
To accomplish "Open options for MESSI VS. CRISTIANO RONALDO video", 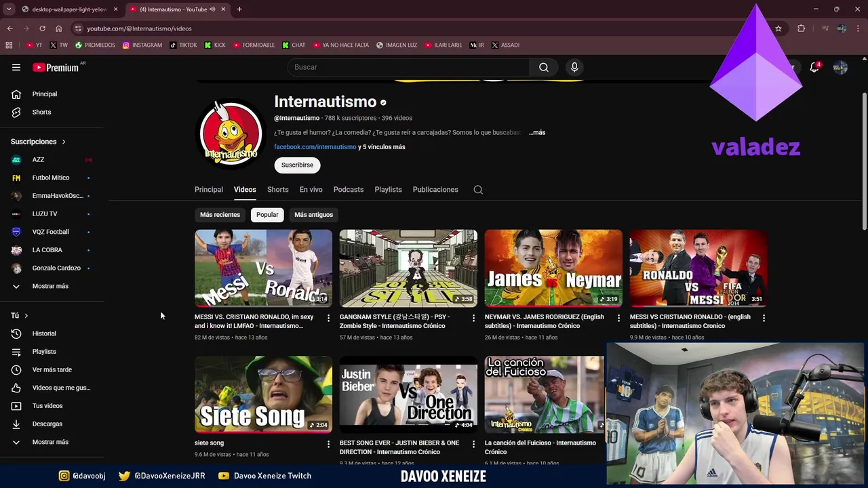I will pyautogui.click(x=329, y=318).
